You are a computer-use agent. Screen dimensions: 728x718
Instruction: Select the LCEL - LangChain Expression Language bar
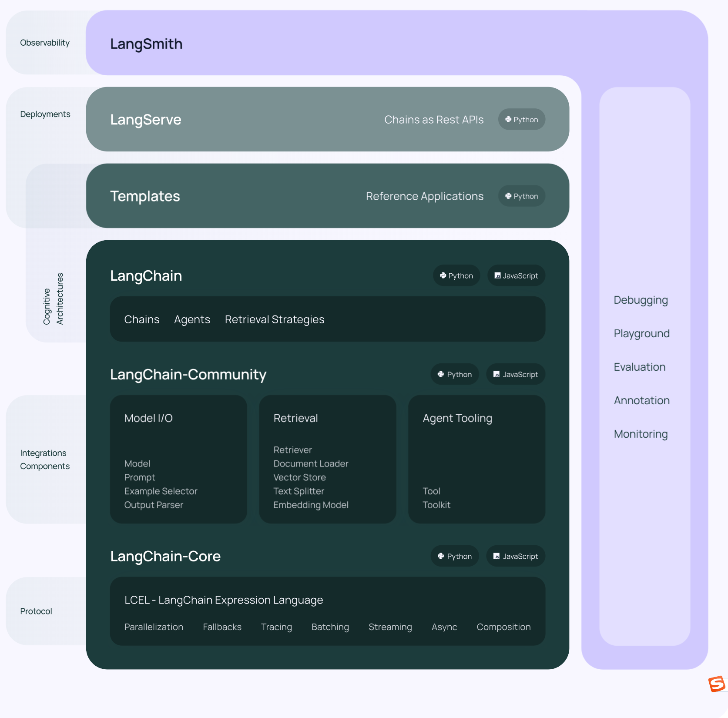(327, 611)
